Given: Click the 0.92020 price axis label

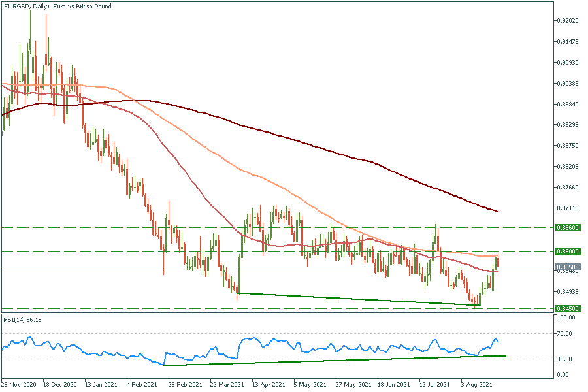Looking at the screenshot, I should (x=567, y=21).
